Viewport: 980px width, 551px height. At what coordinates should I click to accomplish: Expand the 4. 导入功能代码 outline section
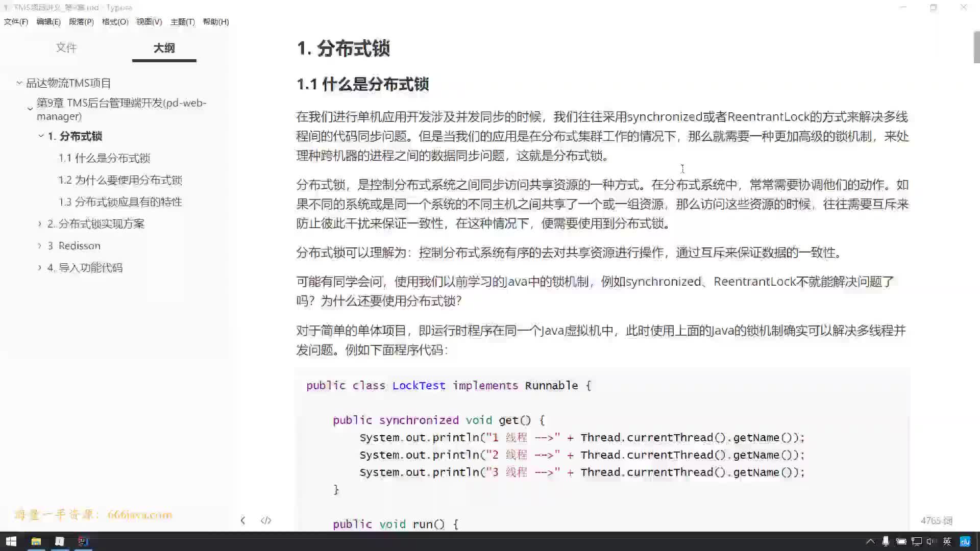click(40, 267)
